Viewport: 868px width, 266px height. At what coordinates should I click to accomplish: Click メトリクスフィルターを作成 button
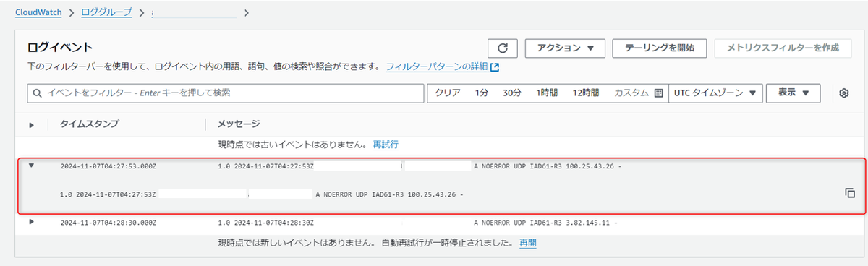click(782, 48)
